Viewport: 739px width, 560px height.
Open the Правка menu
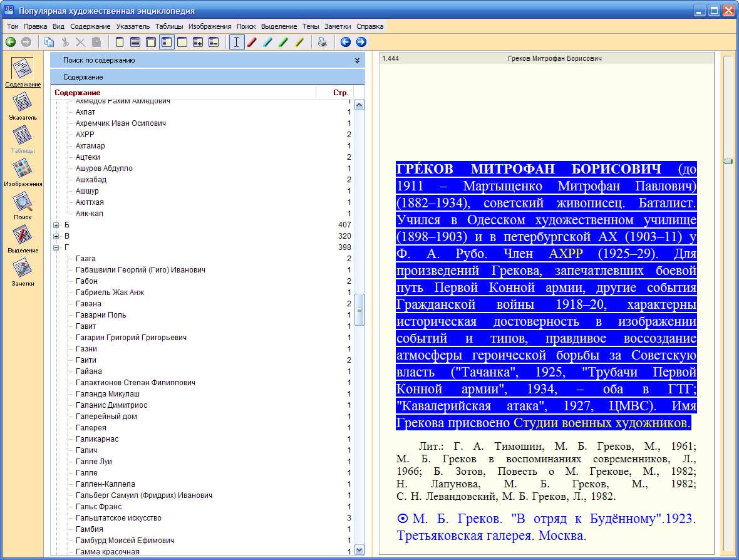coord(35,26)
